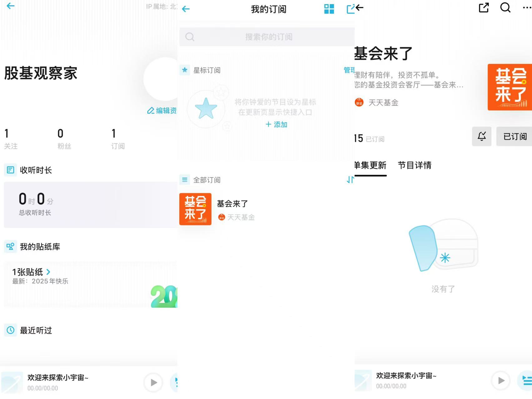Open the more options menu on the podcast page
The width and height of the screenshot is (532, 399).
[527, 8]
